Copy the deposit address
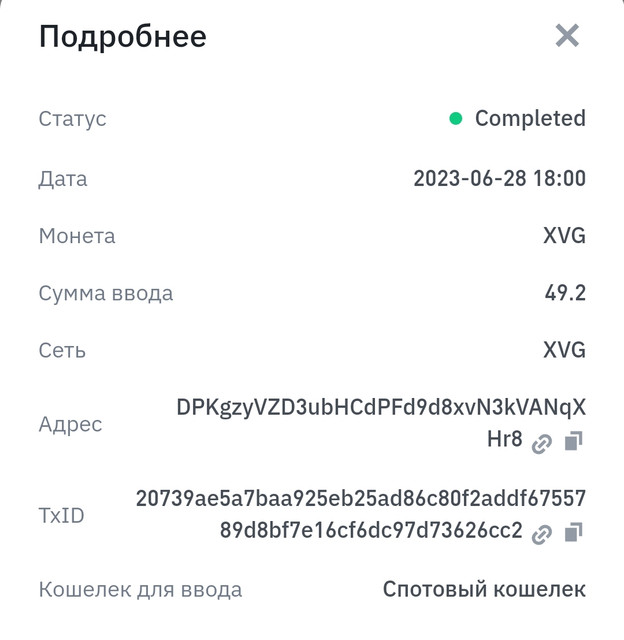Viewport: 624px width, 640px height. 573,441
